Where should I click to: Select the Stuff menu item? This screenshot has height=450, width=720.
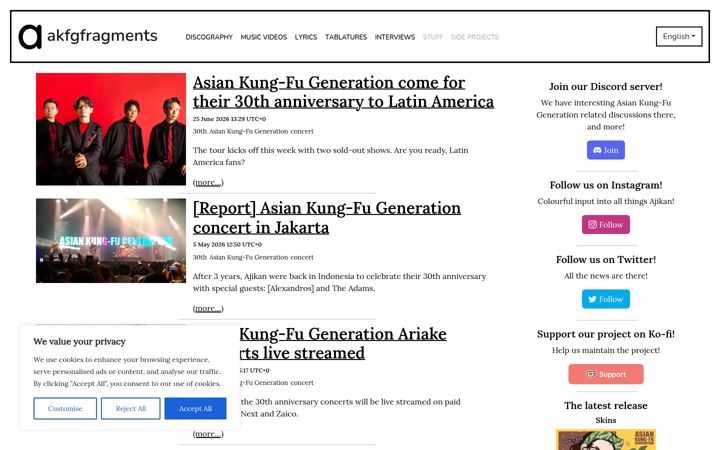point(433,37)
